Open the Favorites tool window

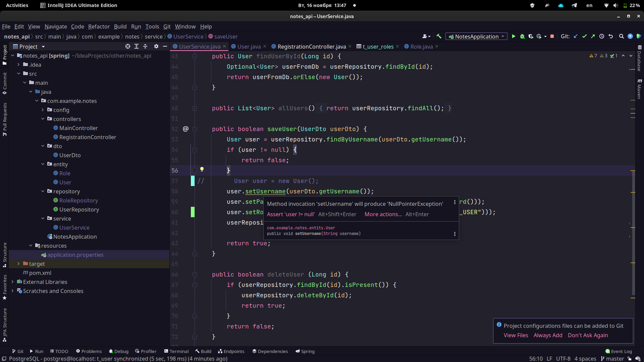tap(5, 287)
